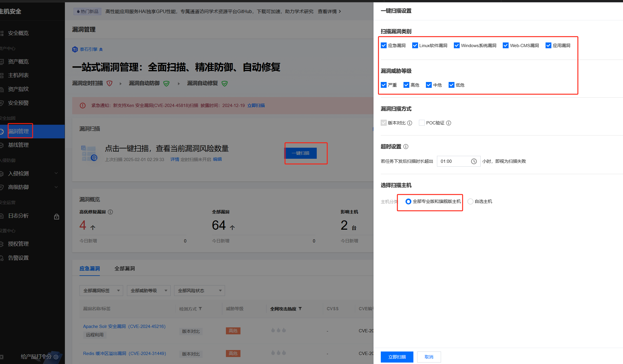Click the 检测方式 filter funnel icon
623x364 pixels.
tap(200, 309)
